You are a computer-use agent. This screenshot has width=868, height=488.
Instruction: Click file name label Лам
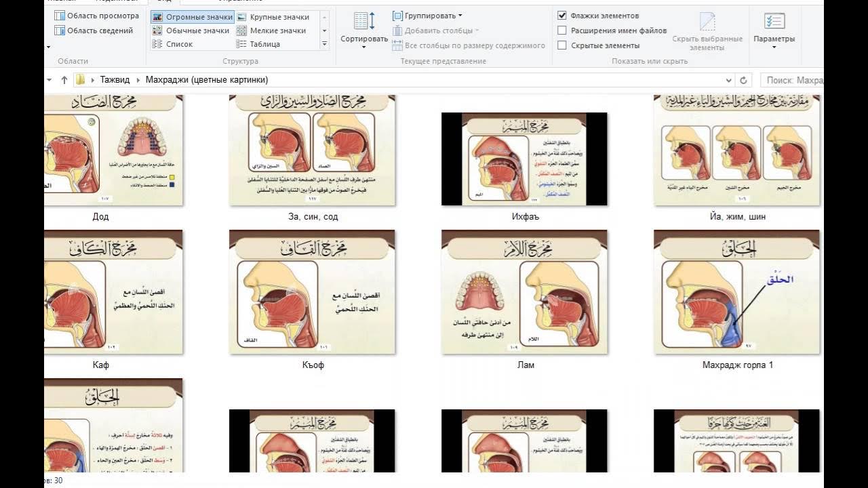tap(525, 365)
